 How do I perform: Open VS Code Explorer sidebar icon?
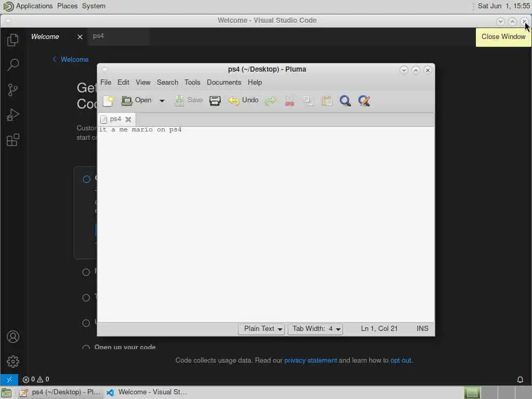[12, 39]
